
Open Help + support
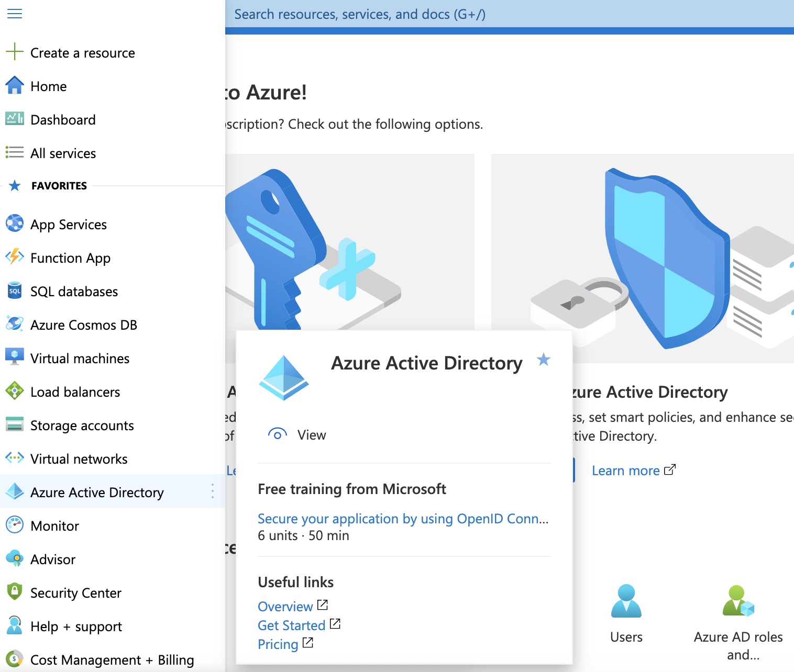click(x=76, y=626)
